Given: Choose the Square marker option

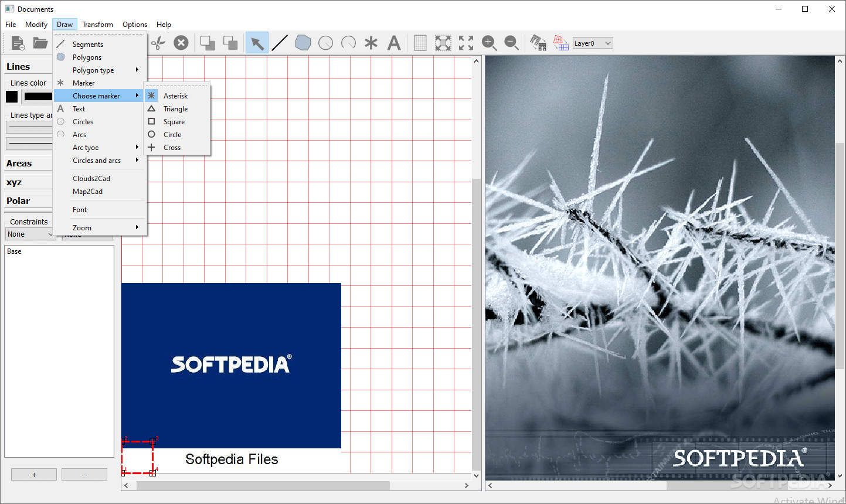Looking at the screenshot, I should pyautogui.click(x=177, y=122).
